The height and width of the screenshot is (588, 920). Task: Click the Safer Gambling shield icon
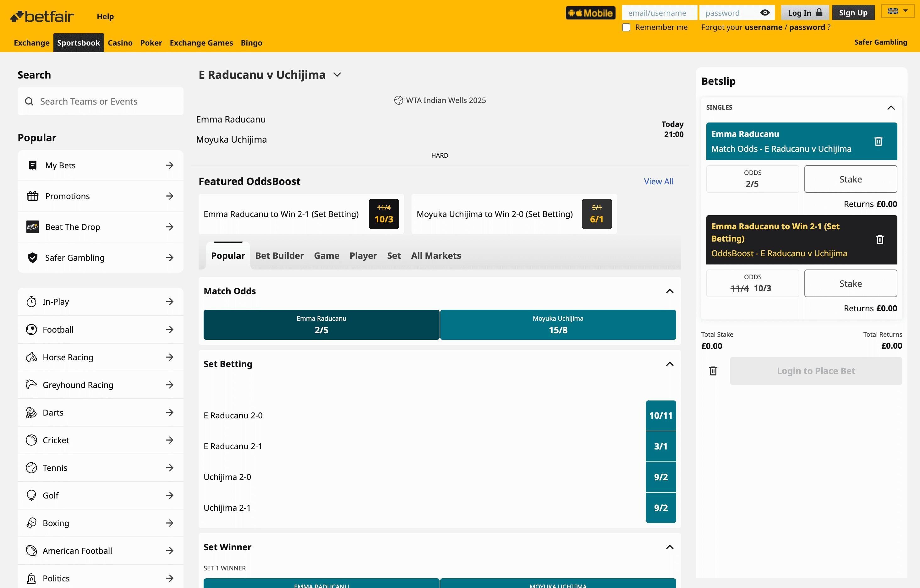[x=32, y=258]
